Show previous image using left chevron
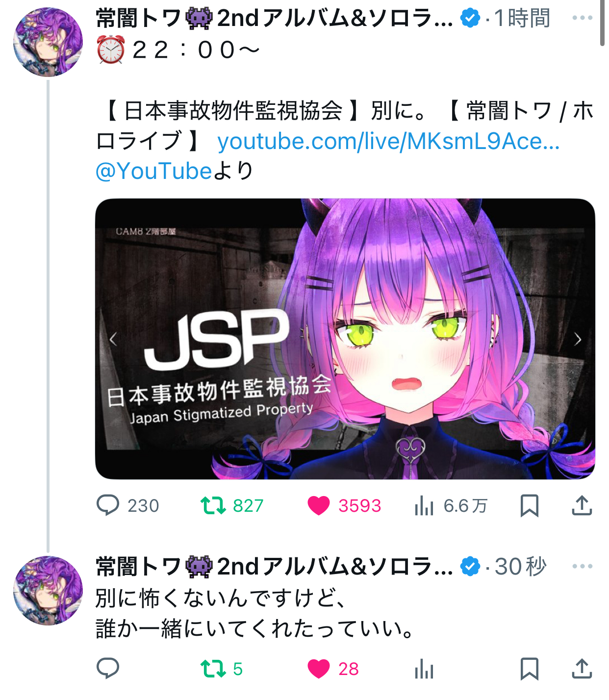 click(113, 339)
